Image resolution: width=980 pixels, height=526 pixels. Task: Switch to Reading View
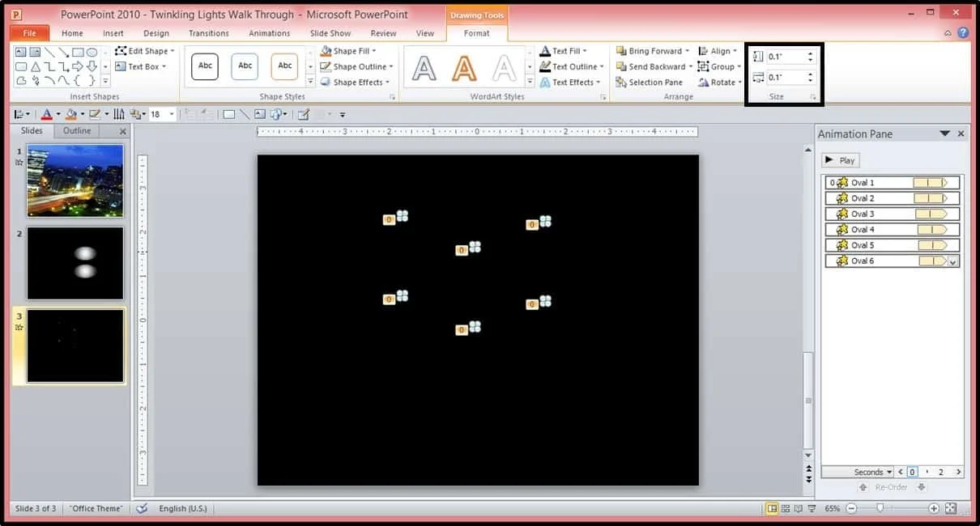point(799,509)
